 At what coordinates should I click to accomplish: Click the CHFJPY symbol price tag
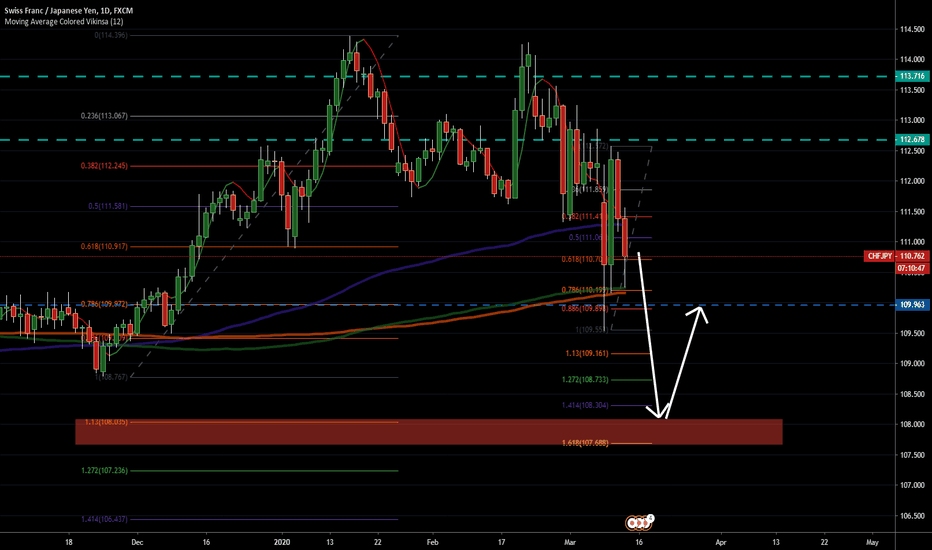[879, 256]
